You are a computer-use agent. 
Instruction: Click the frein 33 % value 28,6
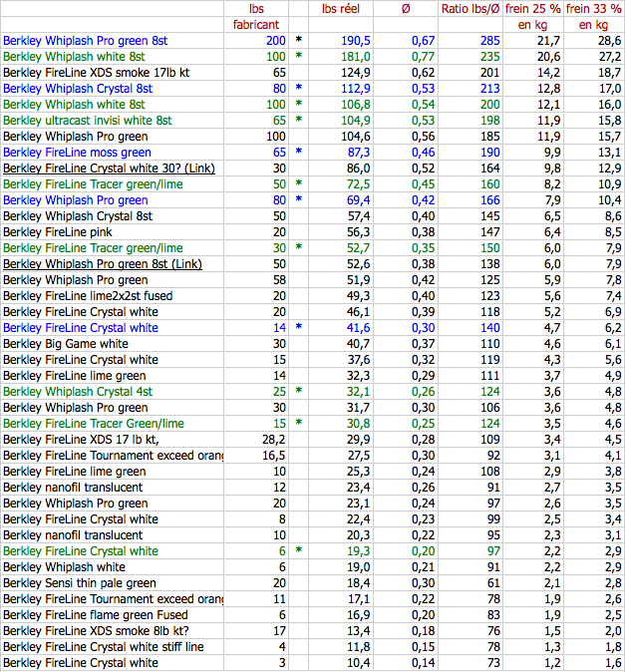tap(610, 41)
